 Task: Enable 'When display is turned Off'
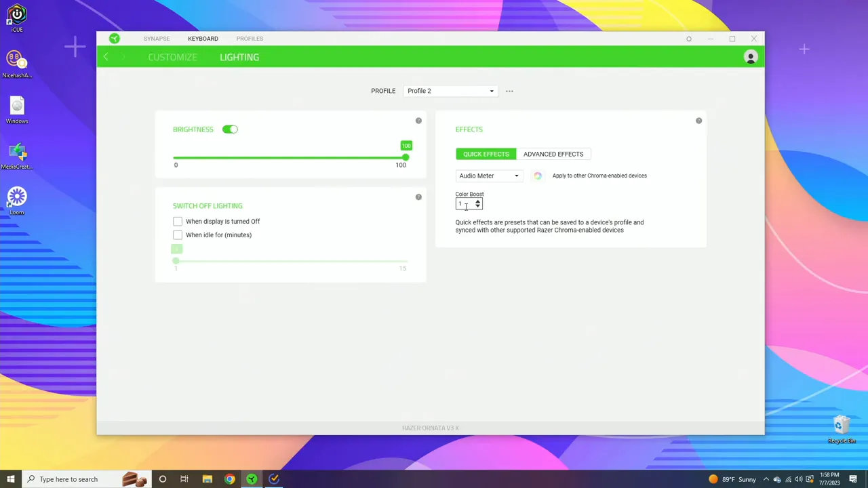tap(177, 221)
